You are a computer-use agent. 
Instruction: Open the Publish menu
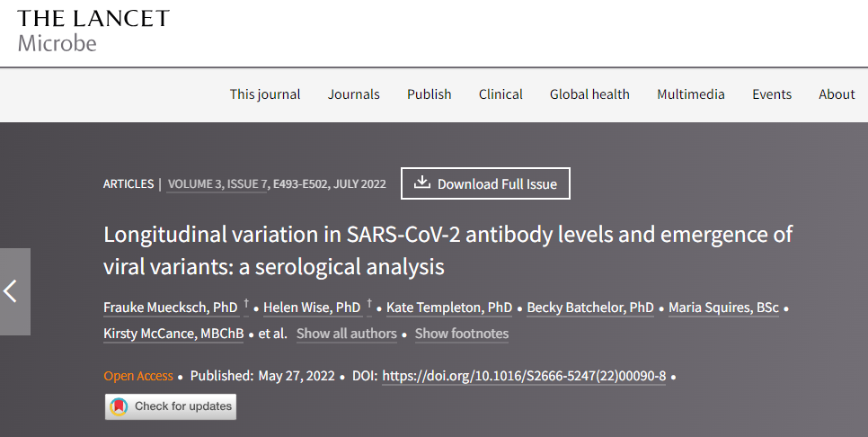point(429,94)
